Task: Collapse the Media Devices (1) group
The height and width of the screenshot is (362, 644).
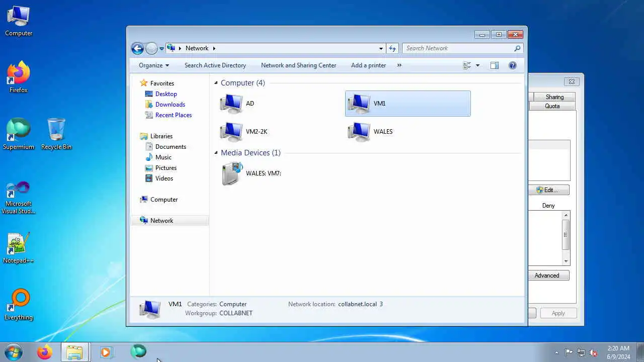Action: click(x=216, y=153)
